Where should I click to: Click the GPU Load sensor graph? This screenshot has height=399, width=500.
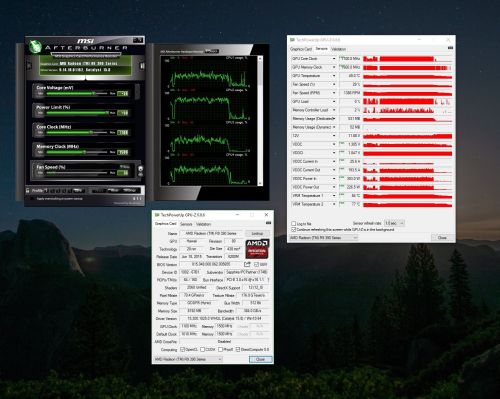pyautogui.click(x=407, y=101)
